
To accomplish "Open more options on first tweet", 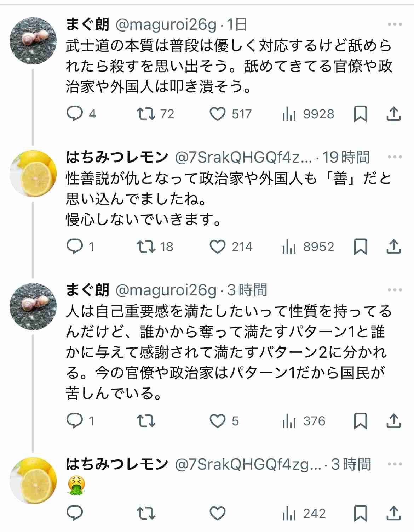I will [x=395, y=24].
